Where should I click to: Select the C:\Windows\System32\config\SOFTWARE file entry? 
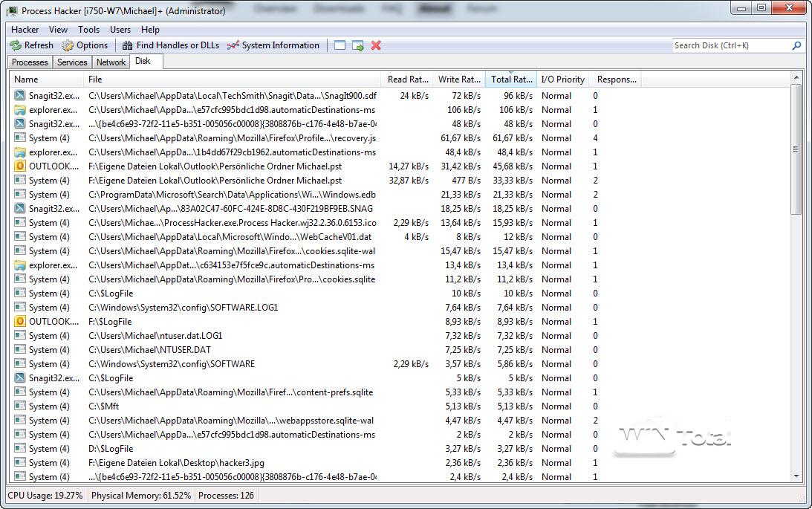tap(172, 364)
